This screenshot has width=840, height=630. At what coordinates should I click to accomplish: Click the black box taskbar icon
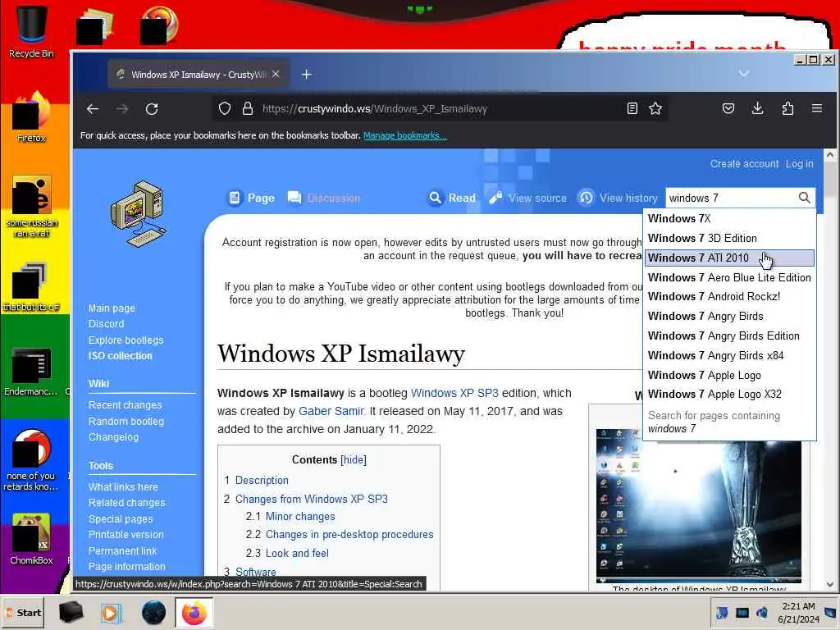point(71,612)
